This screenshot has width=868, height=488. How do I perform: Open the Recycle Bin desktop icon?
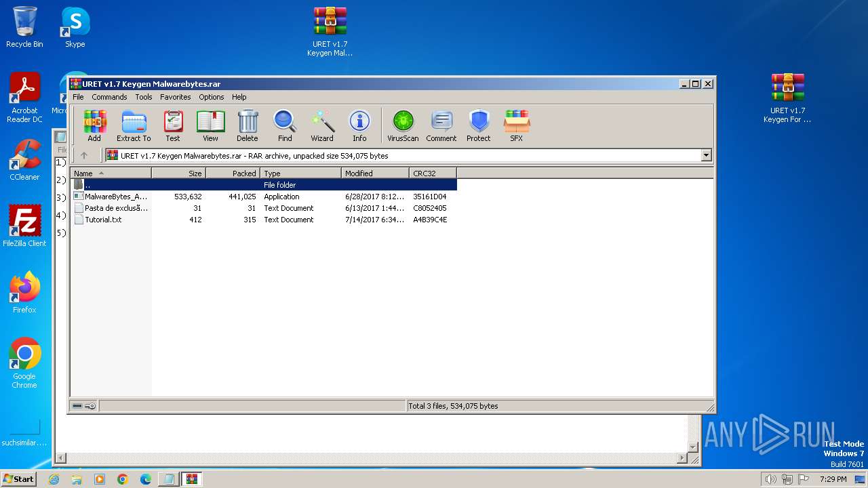pos(24,27)
